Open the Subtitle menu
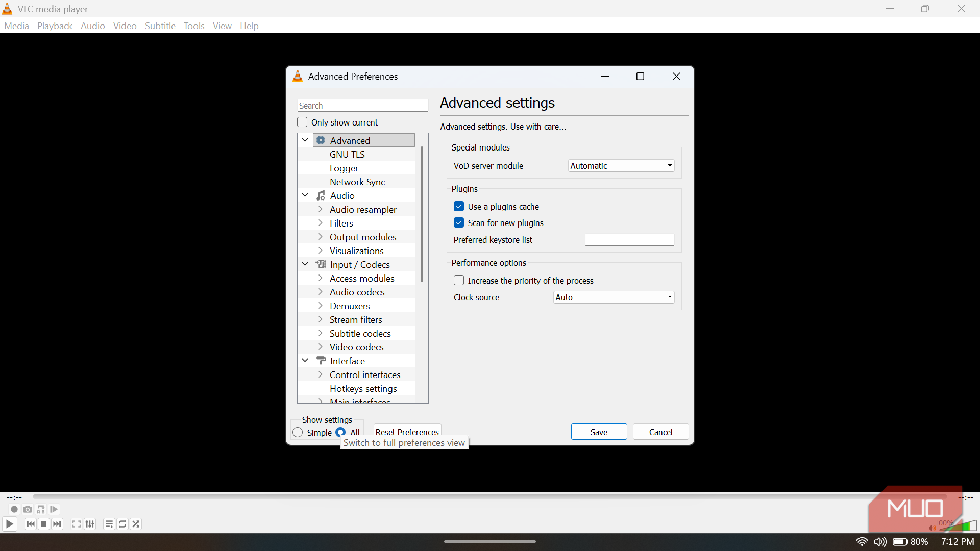This screenshot has height=551, width=980. coord(160,26)
